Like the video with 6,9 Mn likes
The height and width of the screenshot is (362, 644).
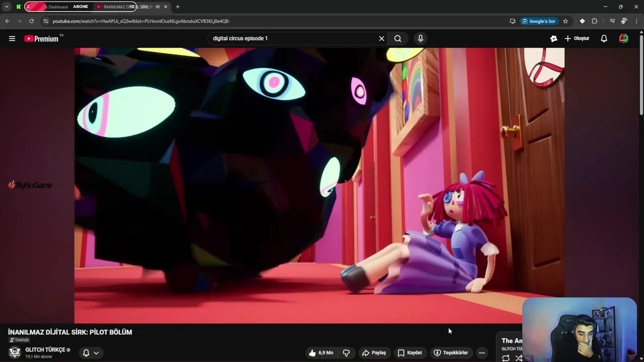click(321, 352)
